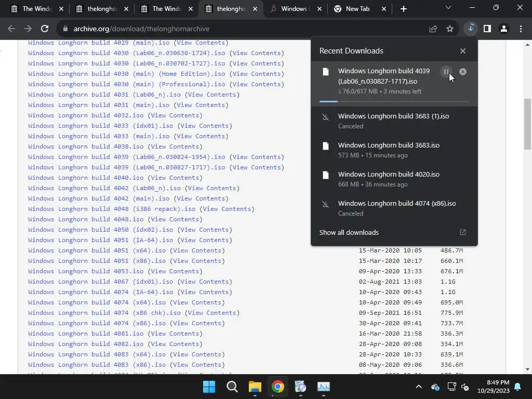The height and width of the screenshot is (399, 532).
Task: Select date 02-Aug-2021 13:03
Action: pos(390,282)
